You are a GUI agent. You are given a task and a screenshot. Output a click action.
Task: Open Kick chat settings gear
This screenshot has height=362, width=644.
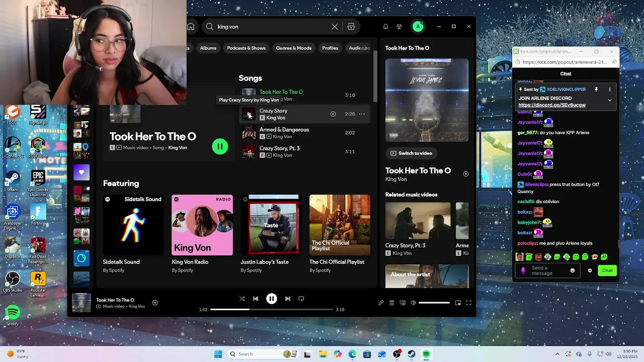tap(590, 270)
